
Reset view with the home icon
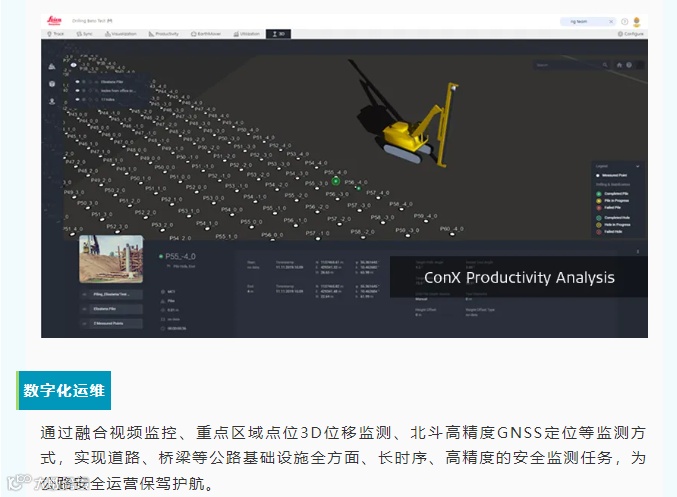(x=619, y=65)
